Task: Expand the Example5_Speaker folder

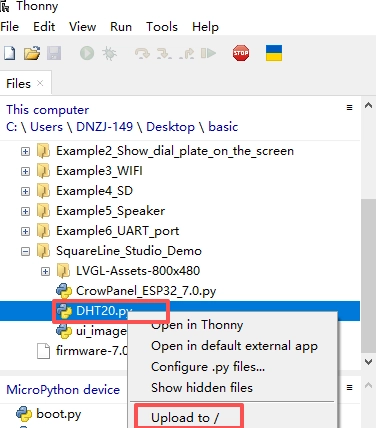Action: click(25, 212)
